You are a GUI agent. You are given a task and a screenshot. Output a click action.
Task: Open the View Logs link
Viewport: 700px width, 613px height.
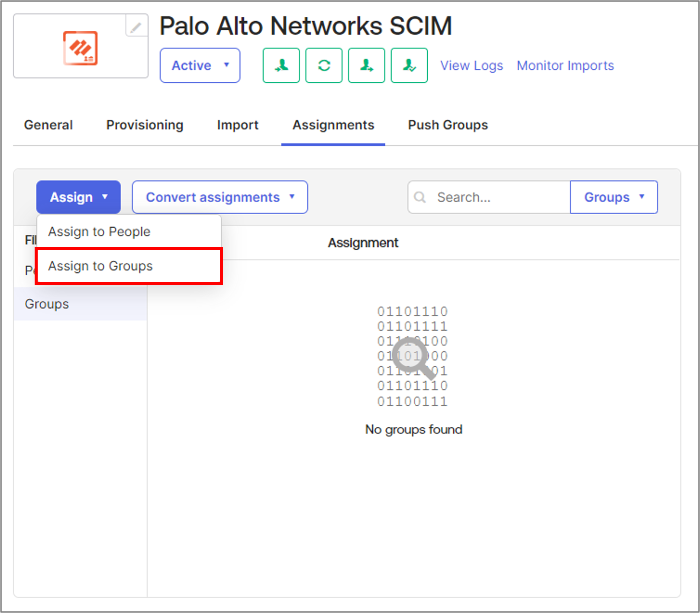tap(472, 65)
